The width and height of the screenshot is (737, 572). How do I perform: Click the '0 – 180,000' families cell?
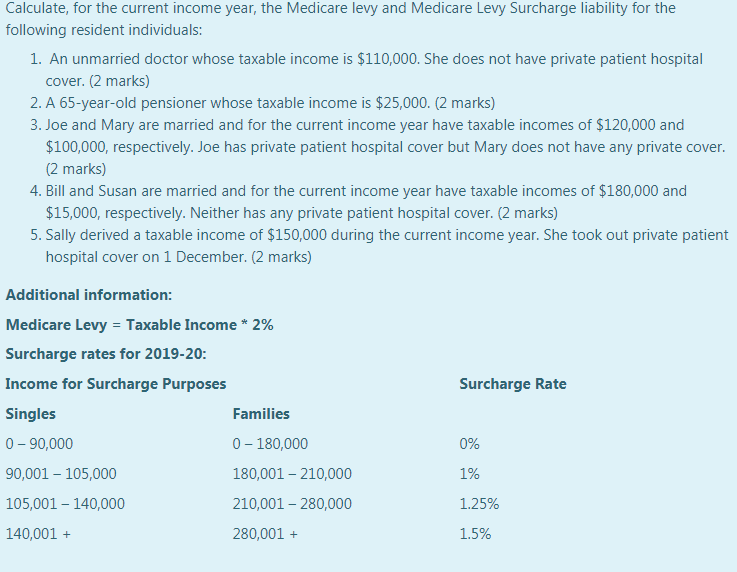tap(270, 444)
